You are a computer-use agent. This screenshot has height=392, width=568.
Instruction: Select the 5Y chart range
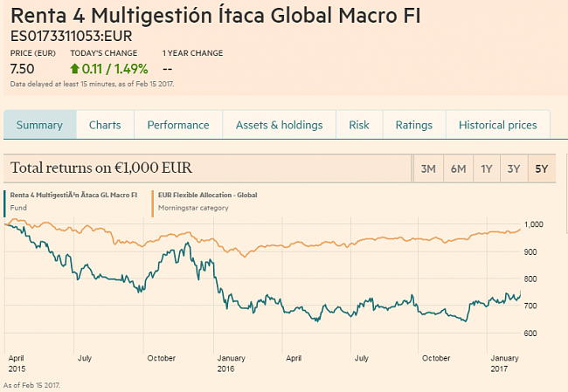tap(542, 168)
